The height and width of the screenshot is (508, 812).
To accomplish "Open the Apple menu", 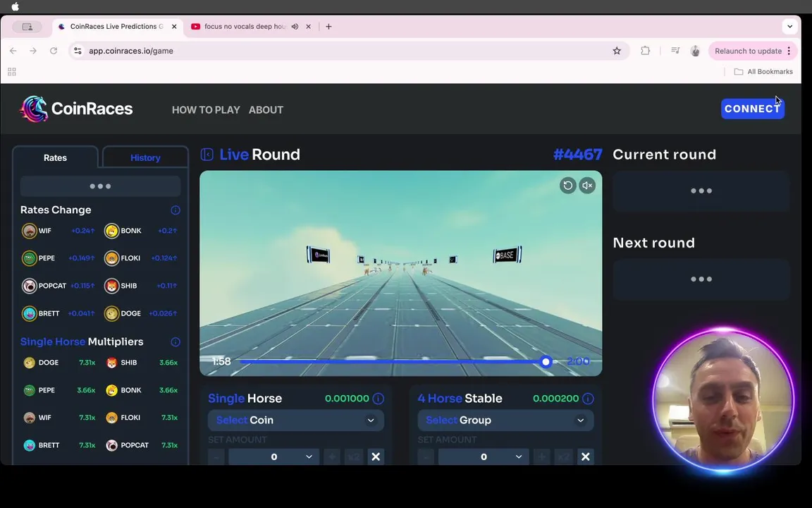I will [15, 7].
